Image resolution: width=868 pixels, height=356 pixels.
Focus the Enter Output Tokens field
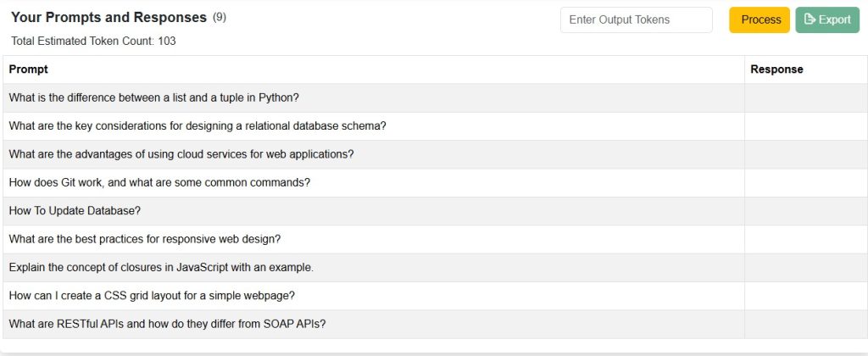(x=636, y=20)
